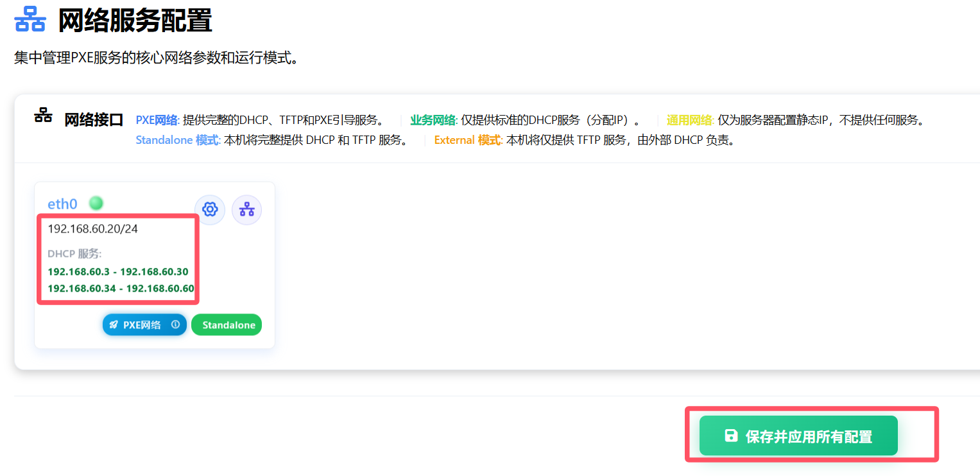Expand the eth0 interface card details

click(154, 264)
